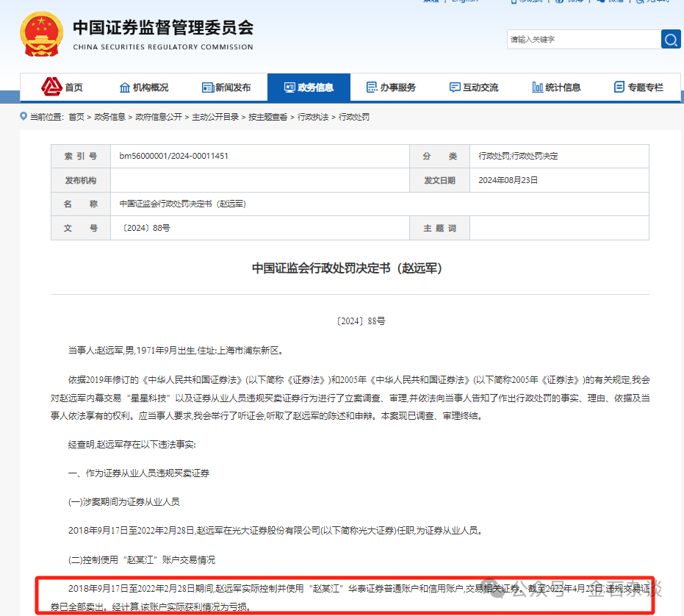Go to 政务信息 in the breadcrumb
This screenshot has height=616, width=684.
[x=109, y=117]
